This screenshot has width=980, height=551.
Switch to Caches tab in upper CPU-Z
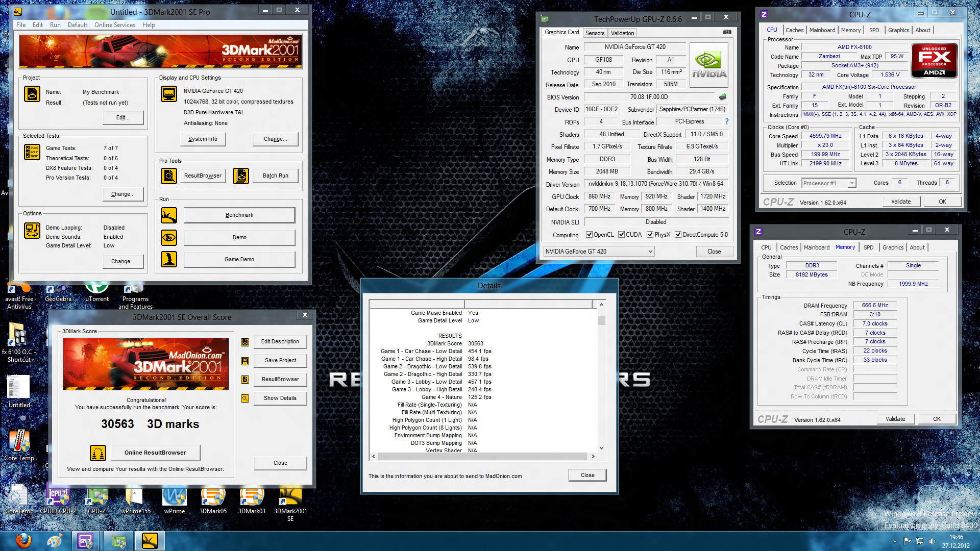[x=794, y=30]
